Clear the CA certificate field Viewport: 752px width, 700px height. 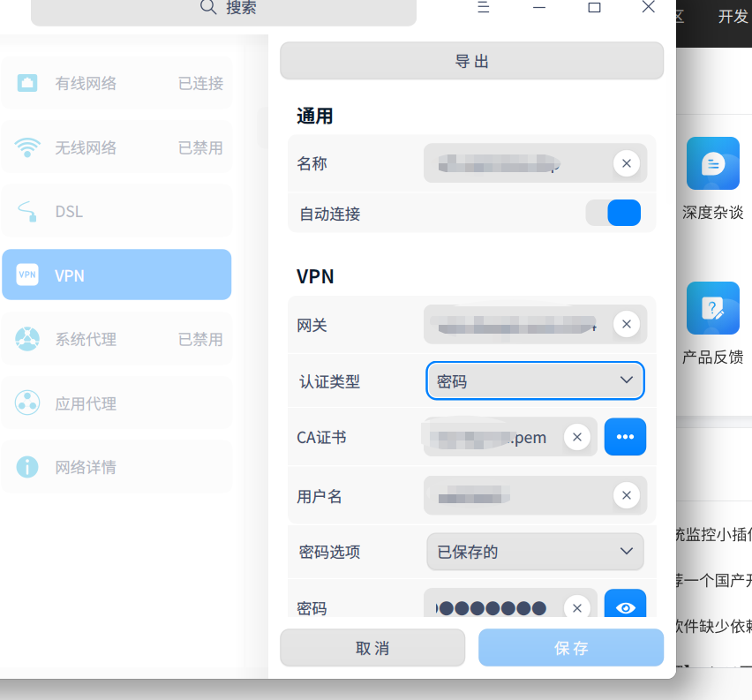577,437
